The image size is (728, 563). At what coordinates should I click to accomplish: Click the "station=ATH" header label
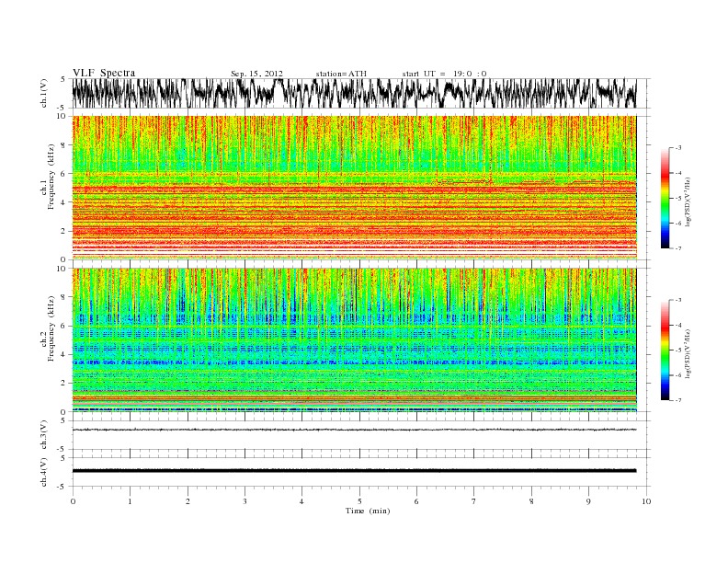[341, 74]
